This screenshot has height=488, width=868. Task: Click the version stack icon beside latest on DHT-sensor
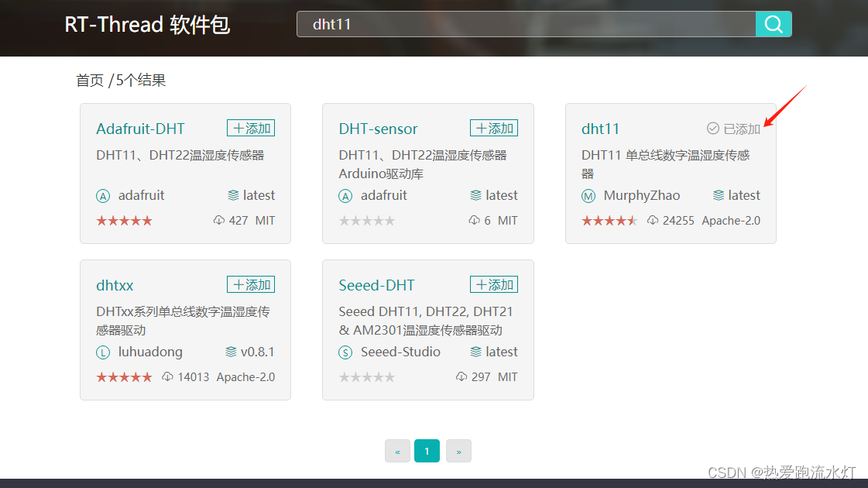476,196
